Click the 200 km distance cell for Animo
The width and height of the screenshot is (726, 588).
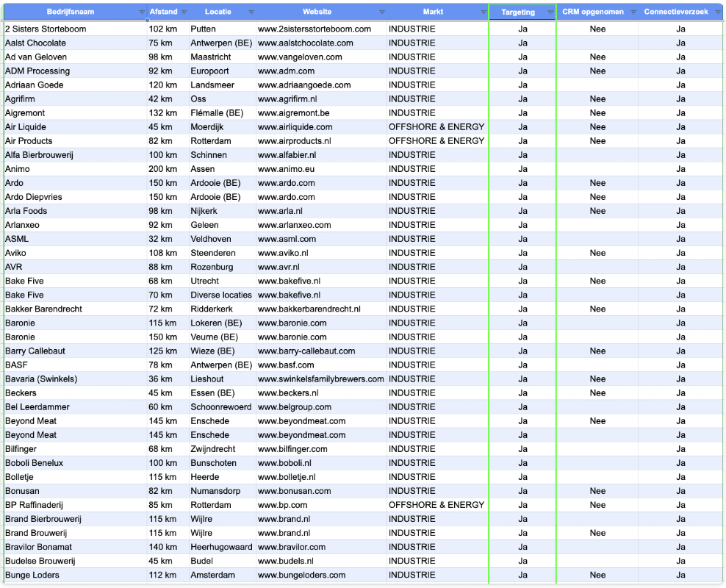click(162, 169)
